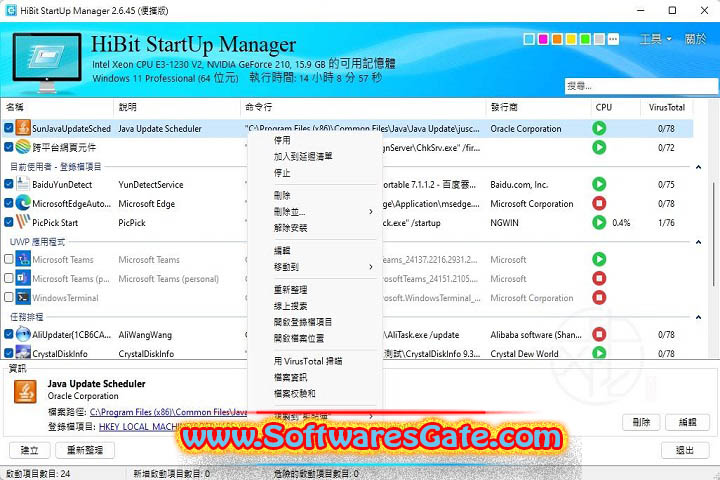Collapse the UWP 應用程式 group
The width and height of the screenshot is (720, 480).
(x=698, y=242)
